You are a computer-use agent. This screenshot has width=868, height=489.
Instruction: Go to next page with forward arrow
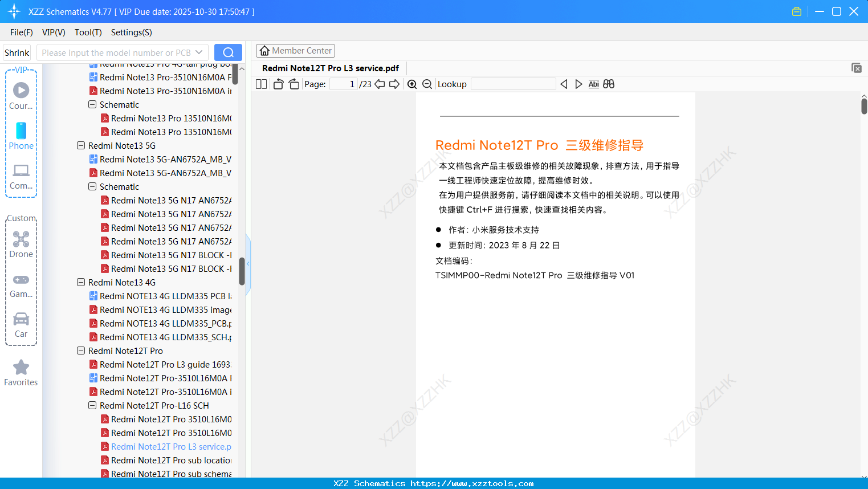394,84
